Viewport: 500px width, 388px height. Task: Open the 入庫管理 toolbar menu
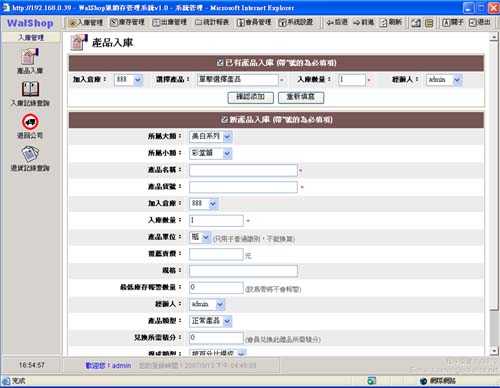click(85, 23)
